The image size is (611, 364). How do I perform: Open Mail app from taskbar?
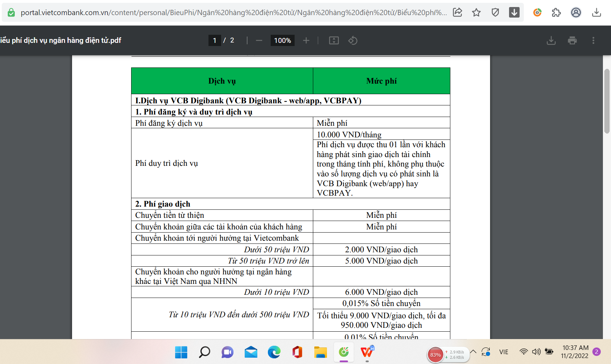tap(251, 352)
